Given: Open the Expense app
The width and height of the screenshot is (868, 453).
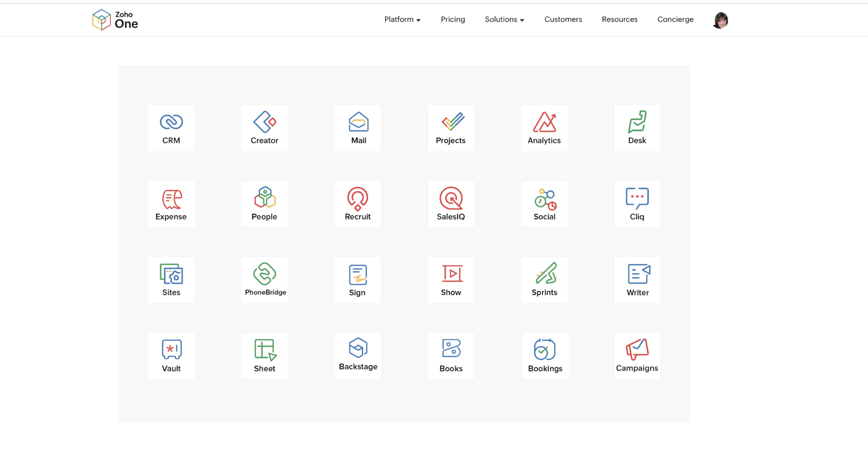Looking at the screenshot, I should coord(171,204).
